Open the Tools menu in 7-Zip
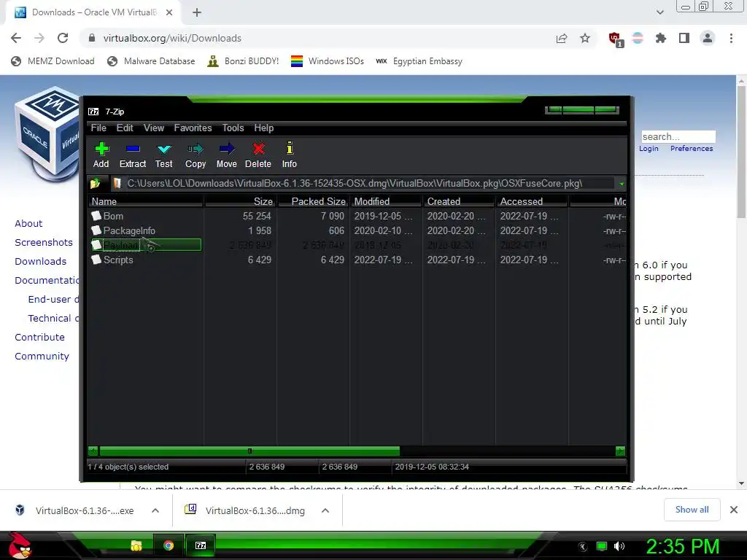This screenshot has width=747, height=560. [x=233, y=128]
